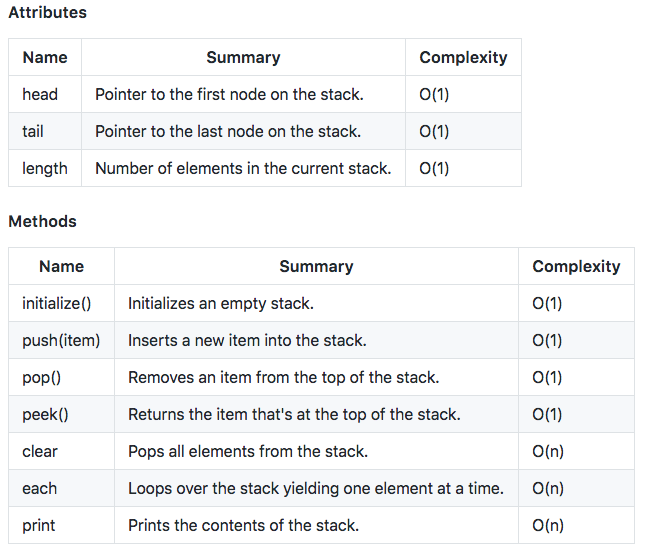The width and height of the screenshot is (650, 553).
Task: Click the push(item) method name
Action: coord(61,340)
